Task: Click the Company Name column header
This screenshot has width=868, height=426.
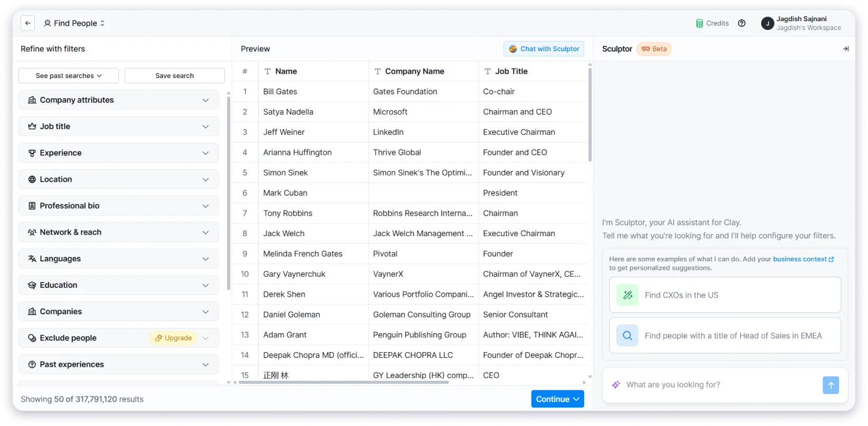Action: 423,71
